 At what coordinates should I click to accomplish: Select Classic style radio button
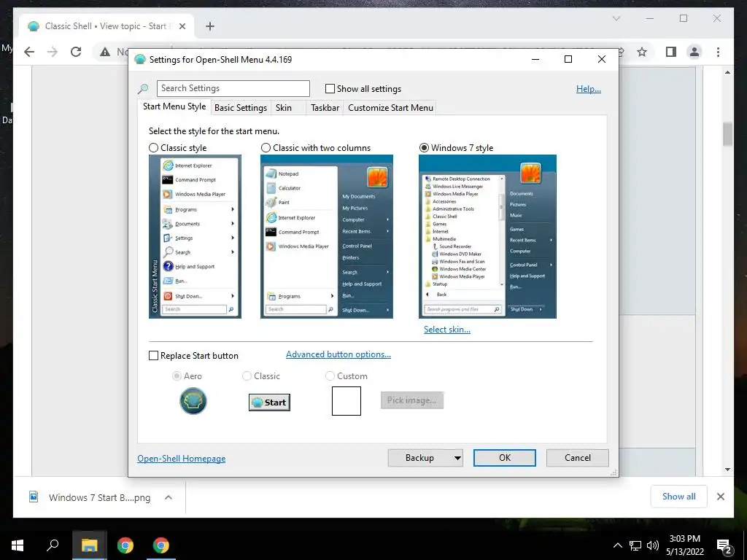tap(153, 148)
